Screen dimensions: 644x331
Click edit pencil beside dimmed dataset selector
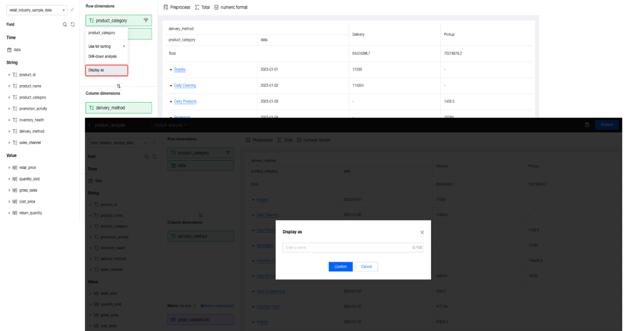[154, 143]
